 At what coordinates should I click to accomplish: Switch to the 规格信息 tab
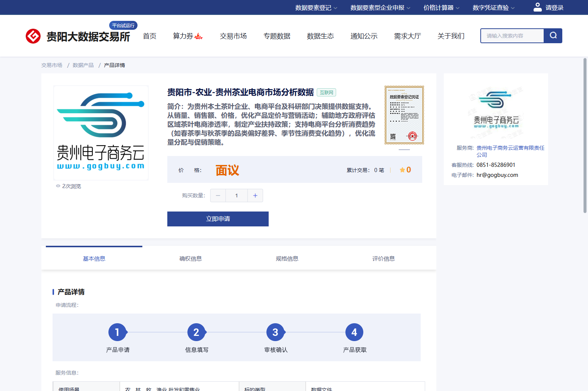[287, 258]
